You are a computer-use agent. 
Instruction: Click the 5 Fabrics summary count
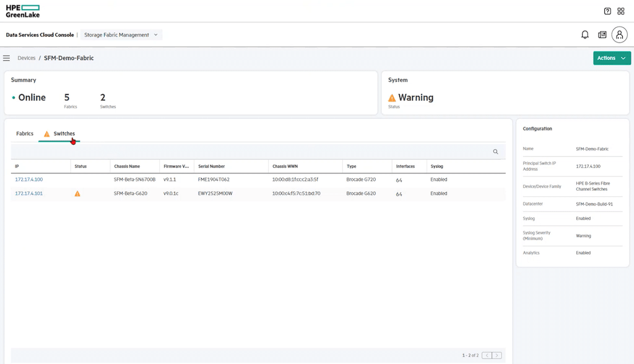[x=71, y=101]
